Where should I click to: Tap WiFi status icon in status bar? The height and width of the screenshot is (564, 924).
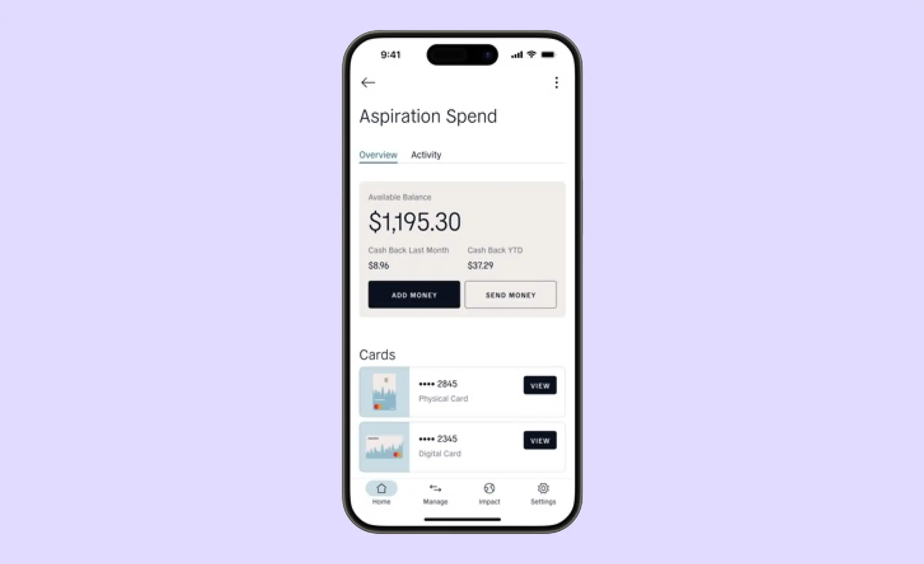click(x=532, y=54)
